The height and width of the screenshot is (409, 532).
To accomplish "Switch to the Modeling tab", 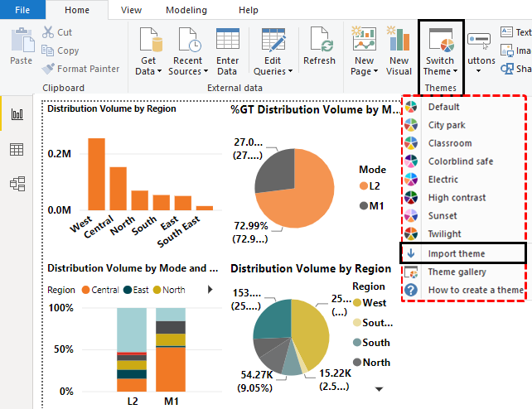I will (x=186, y=10).
